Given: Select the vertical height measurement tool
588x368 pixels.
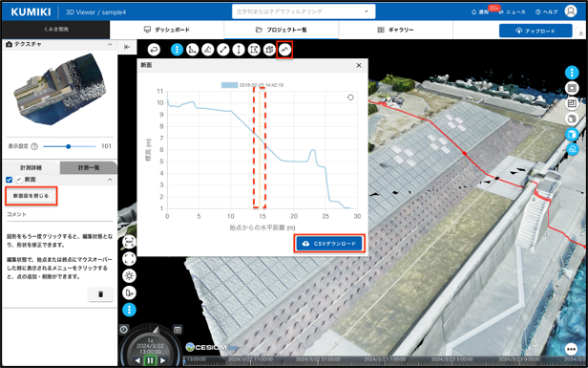Looking at the screenshot, I should (x=239, y=50).
